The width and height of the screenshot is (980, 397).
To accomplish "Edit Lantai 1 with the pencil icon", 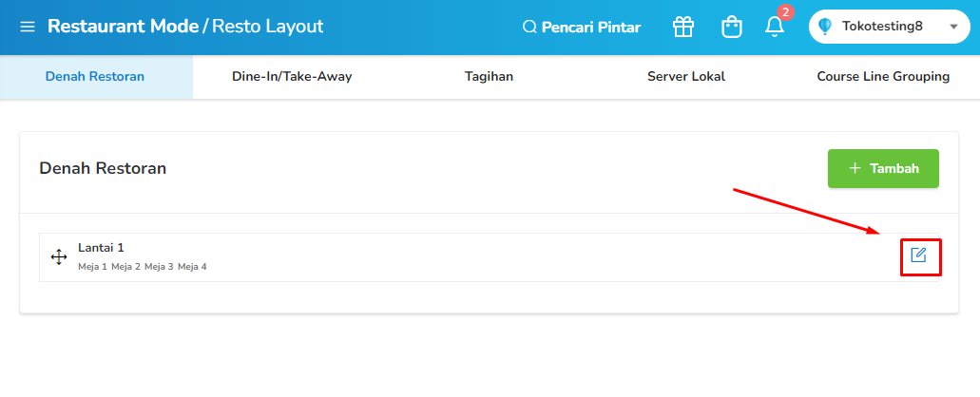I will coord(918,255).
